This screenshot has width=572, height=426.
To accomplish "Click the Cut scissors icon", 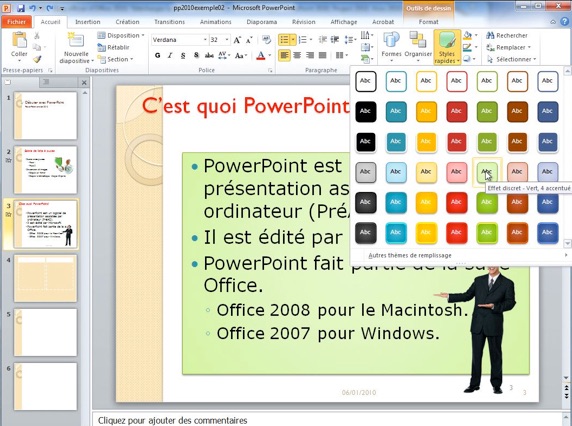I will pos(37,35).
